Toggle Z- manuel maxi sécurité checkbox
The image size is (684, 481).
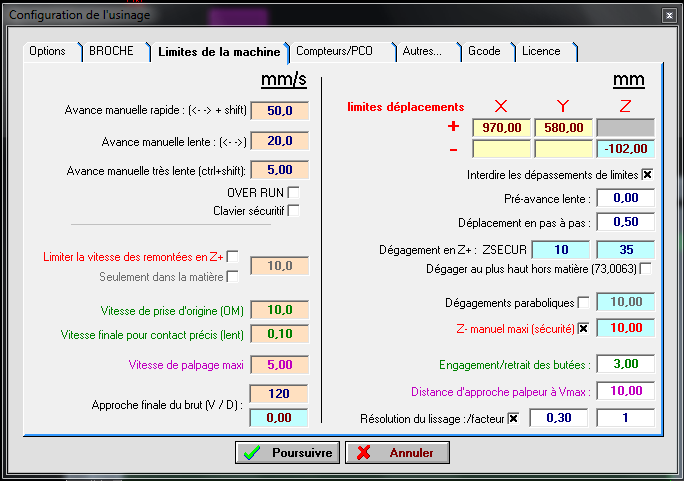click(x=583, y=327)
